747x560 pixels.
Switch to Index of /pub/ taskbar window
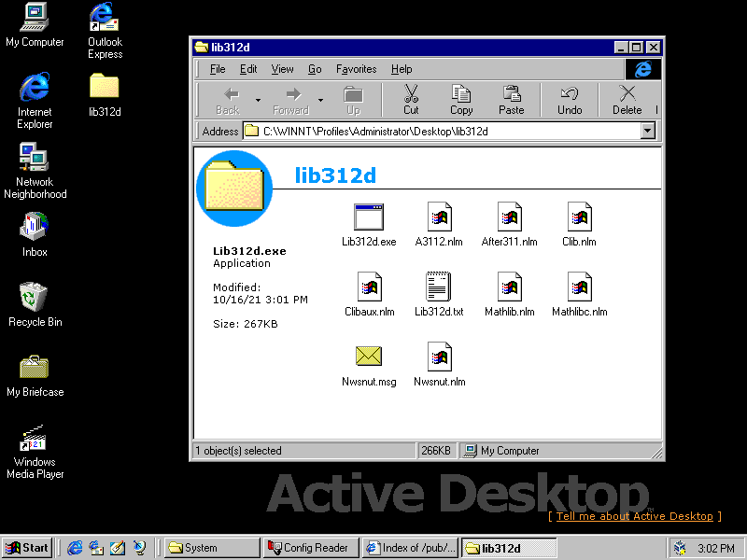pyautogui.click(x=410, y=548)
